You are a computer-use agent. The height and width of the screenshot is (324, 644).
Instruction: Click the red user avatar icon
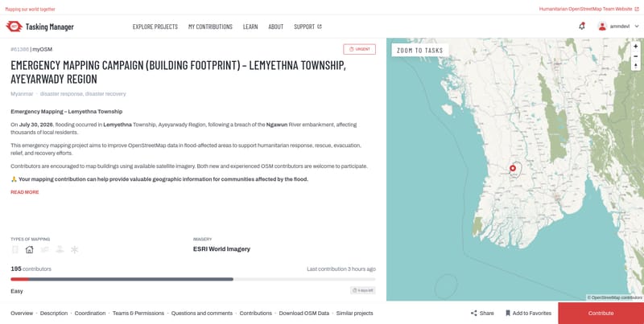pos(602,27)
